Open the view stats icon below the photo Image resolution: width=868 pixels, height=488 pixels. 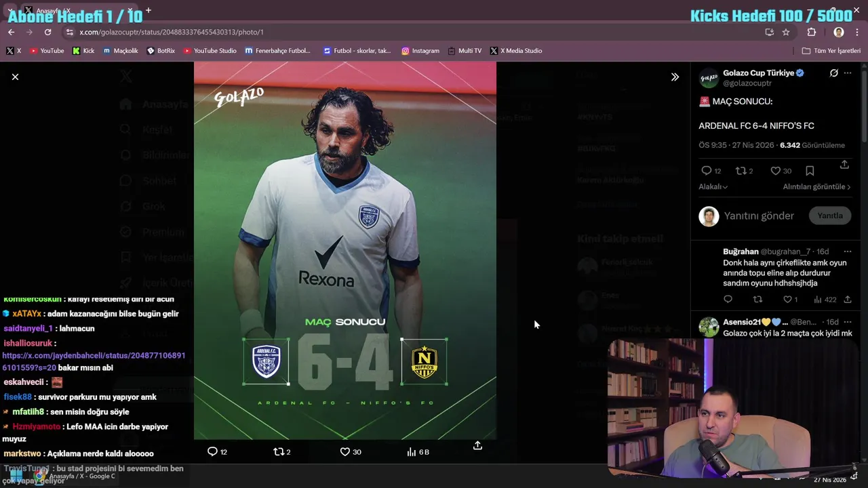411,451
